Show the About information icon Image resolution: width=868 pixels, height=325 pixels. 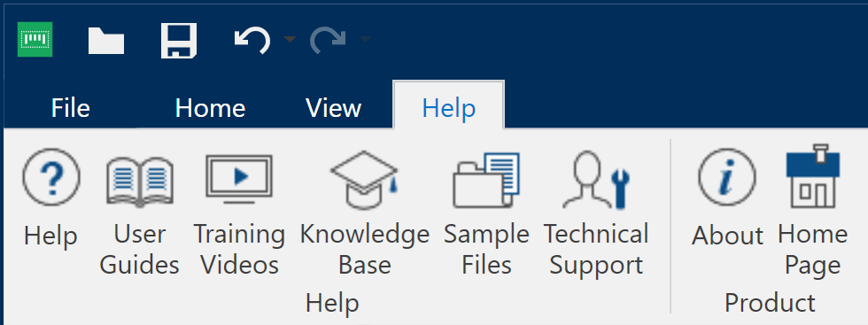(x=726, y=178)
